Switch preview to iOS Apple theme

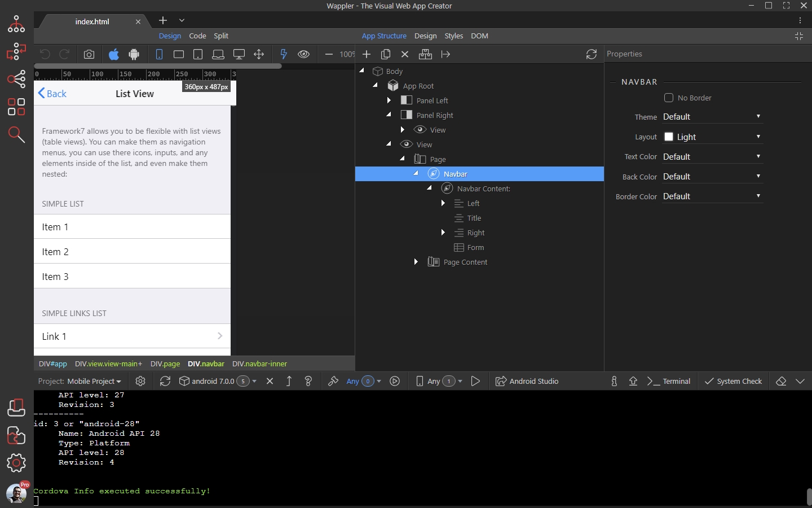tap(114, 54)
